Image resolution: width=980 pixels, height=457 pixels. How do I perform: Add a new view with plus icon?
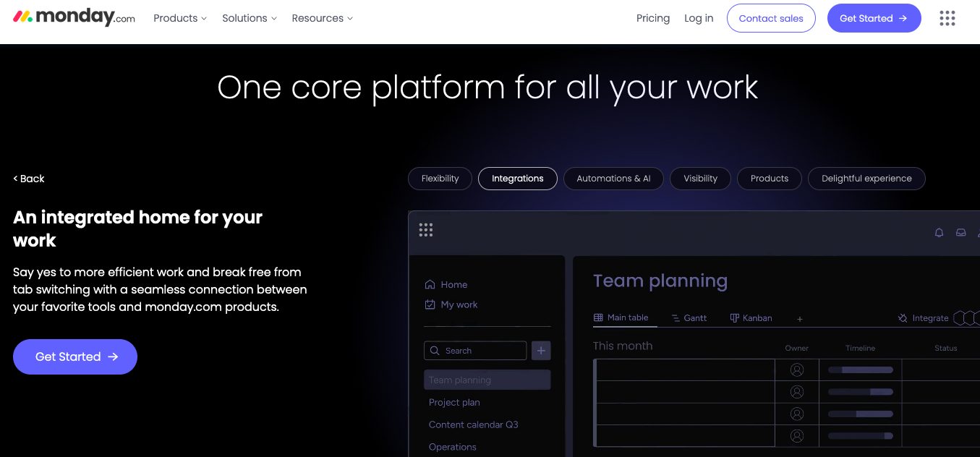pyautogui.click(x=800, y=319)
